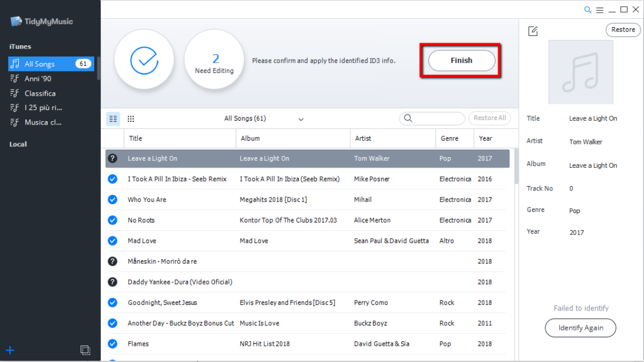Click question mark for Måneskin - Morirò da re
Image resolution: width=644 pixels, height=362 pixels.
point(113,261)
